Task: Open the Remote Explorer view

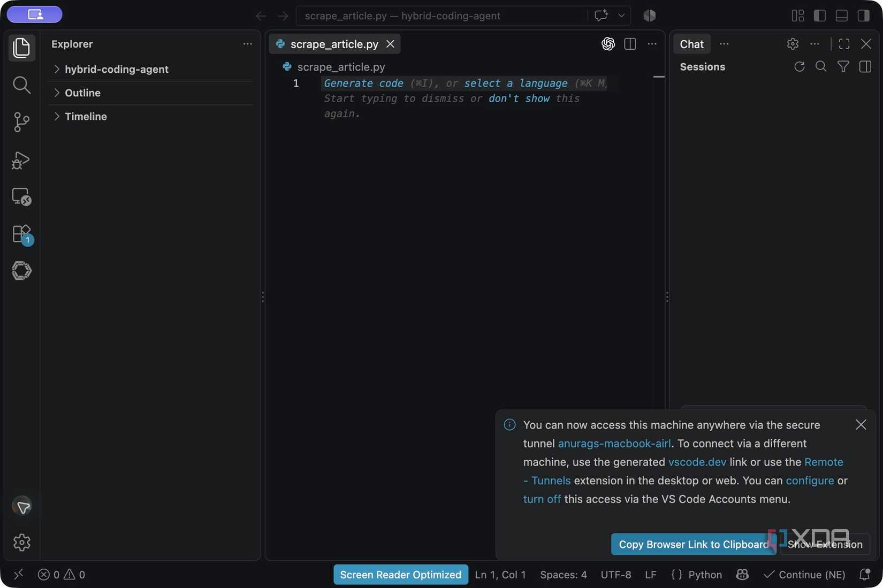Action: (x=21, y=197)
